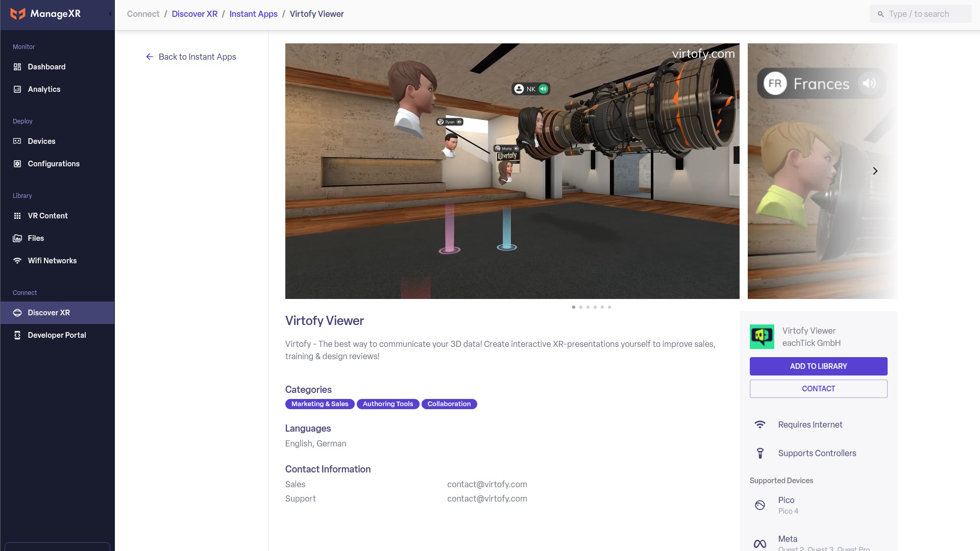Screen dimensions: 980x551
Task: Advance carousel with the next chevron
Action: [x=875, y=171]
